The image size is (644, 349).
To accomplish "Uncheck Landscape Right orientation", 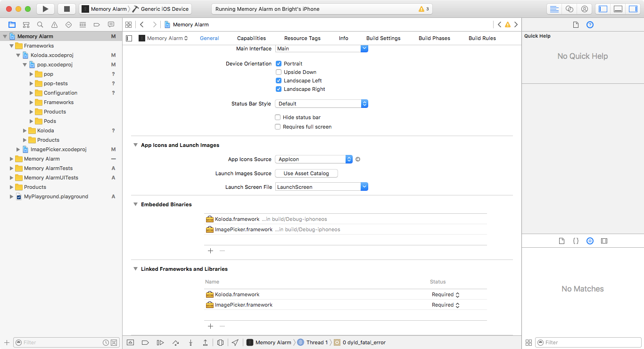I will pos(279,89).
